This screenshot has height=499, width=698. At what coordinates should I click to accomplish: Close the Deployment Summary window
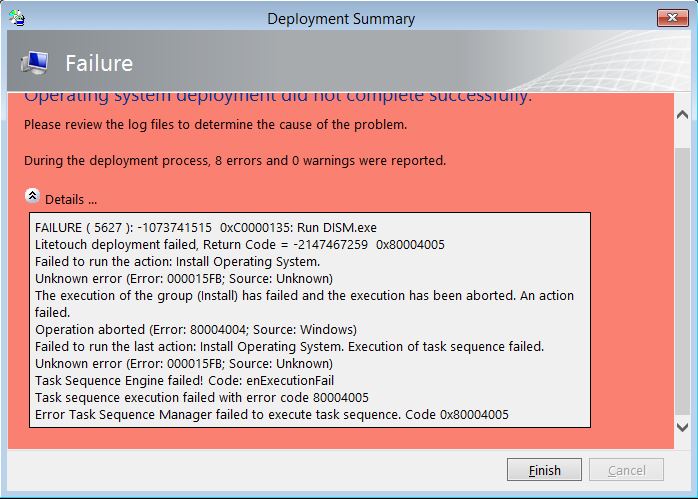click(x=672, y=18)
